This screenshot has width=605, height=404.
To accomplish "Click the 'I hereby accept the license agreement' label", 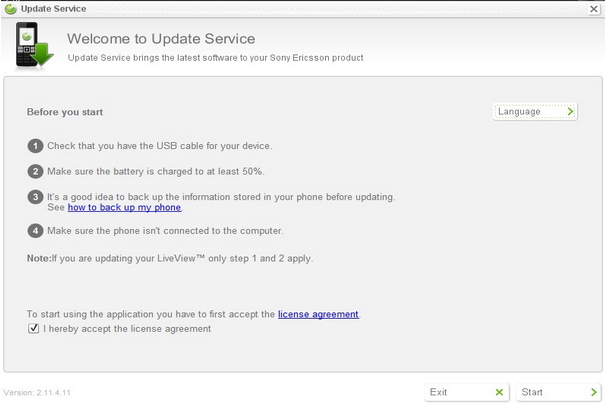I will (126, 328).
